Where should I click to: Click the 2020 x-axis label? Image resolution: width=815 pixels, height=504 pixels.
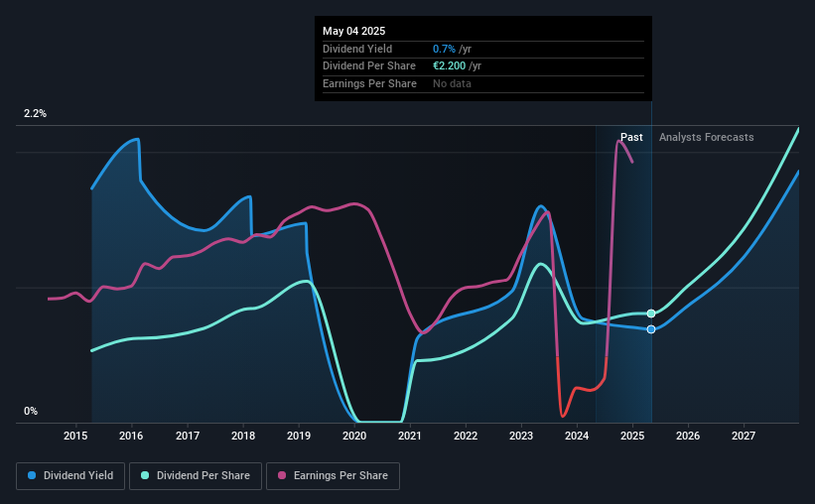[354, 436]
